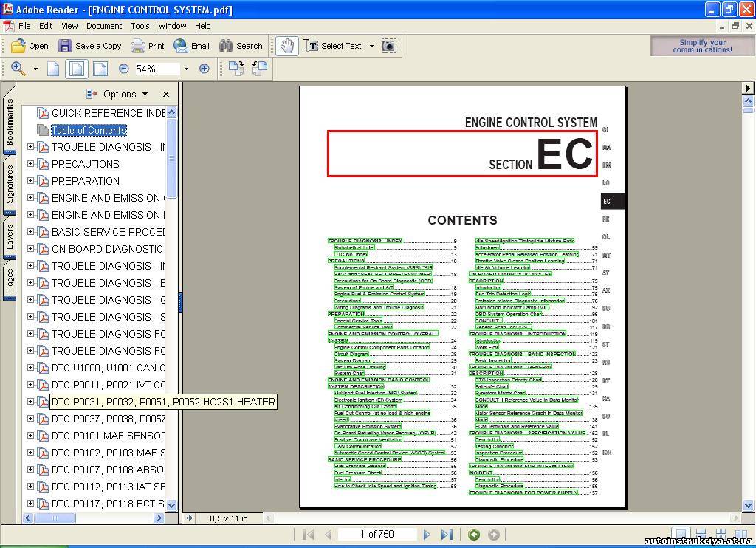Open DTC P0102, P0103 MAF bookmark

108,453
